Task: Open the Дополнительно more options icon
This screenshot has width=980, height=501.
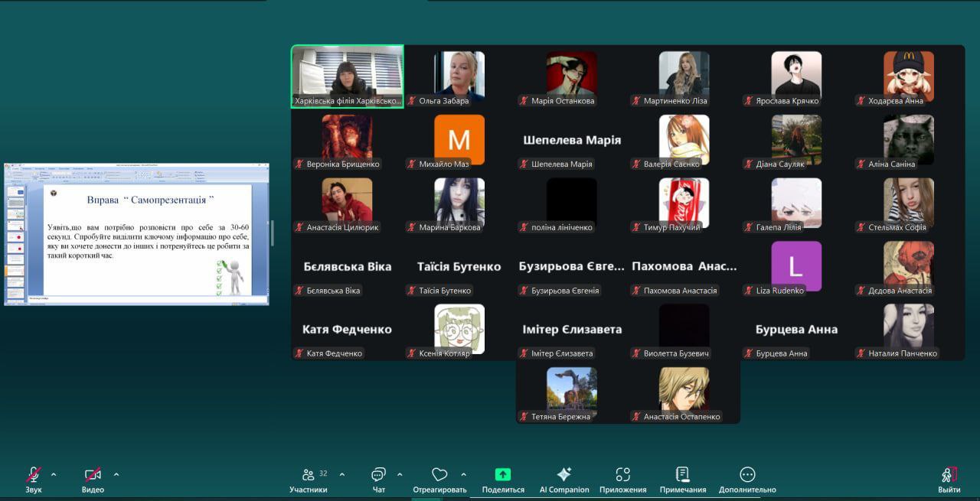Action: [747, 475]
